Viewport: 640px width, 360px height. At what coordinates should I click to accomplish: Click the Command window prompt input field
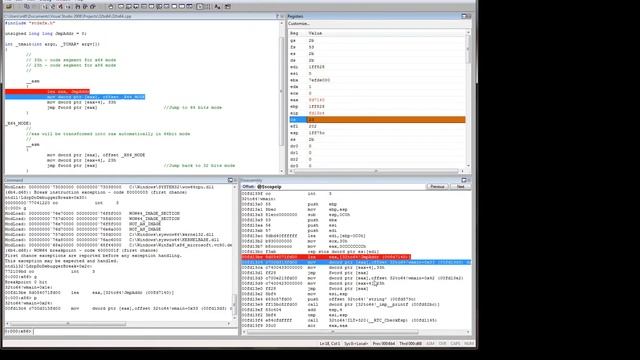point(135,331)
